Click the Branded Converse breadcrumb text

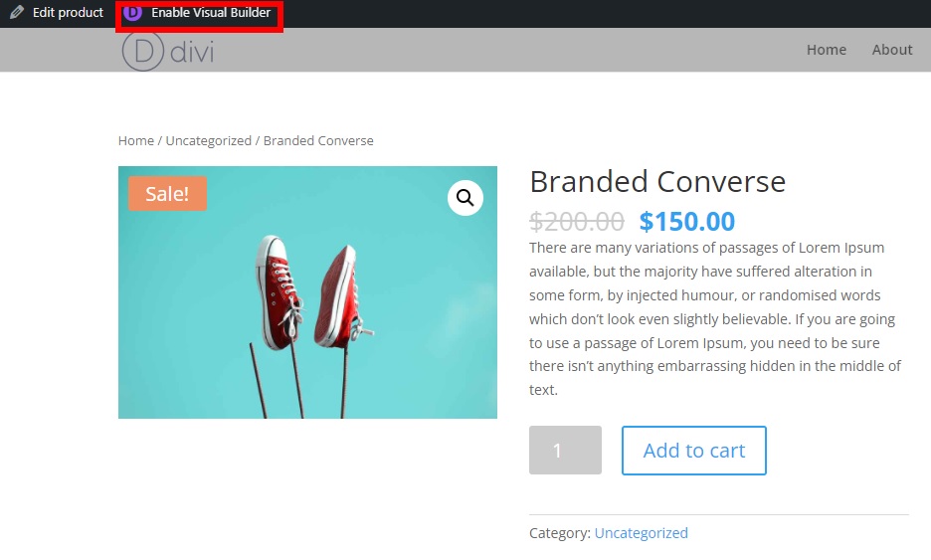tap(318, 140)
